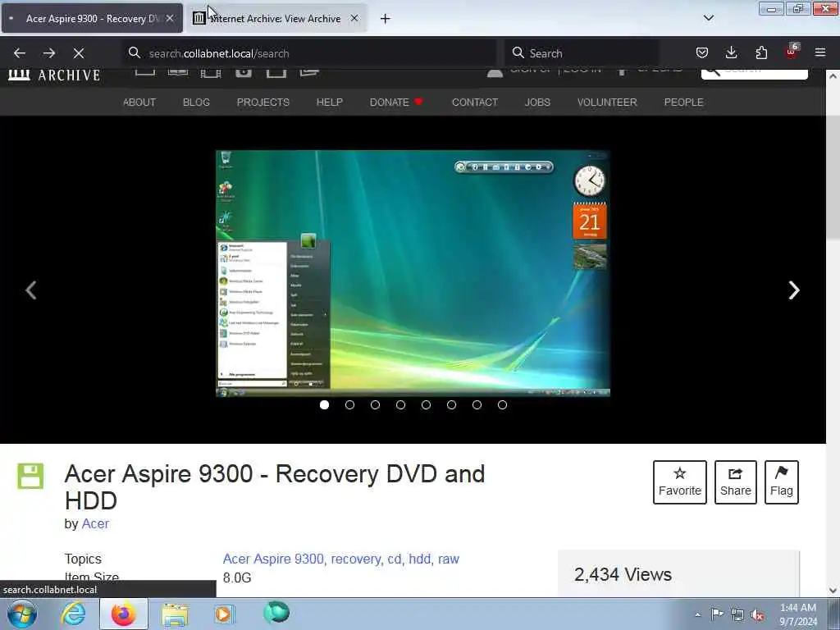Click the Flag button
The width and height of the screenshot is (840, 630).
coord(782,482)
